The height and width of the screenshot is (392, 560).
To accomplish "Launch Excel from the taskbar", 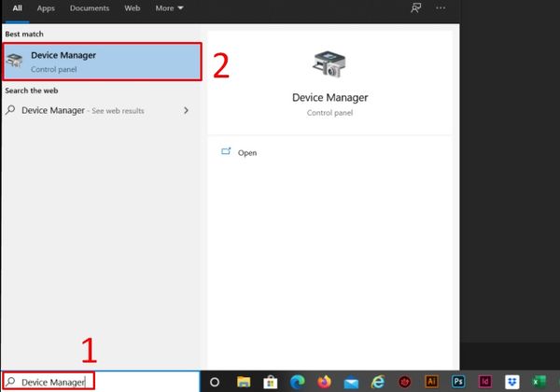I will coord(539,382).
